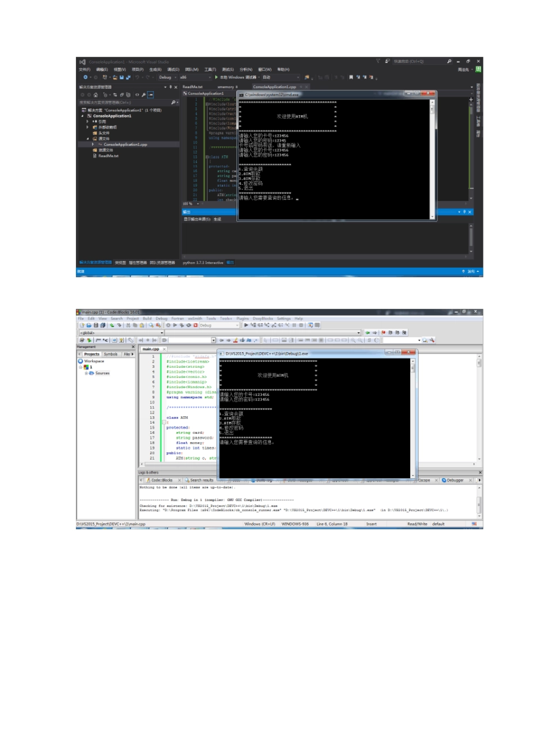
Task: Click the Properties wrench icon in Solution Explorer toolbar
Action: click(144, 95)
